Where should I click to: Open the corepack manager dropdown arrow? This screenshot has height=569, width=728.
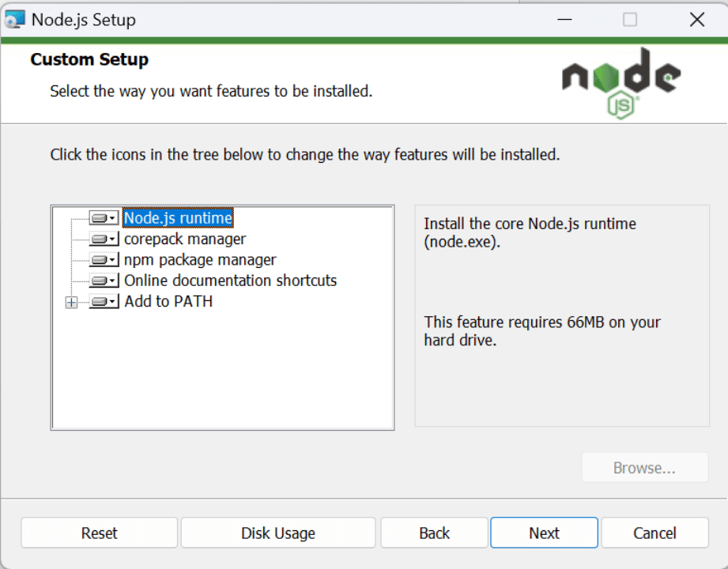point(113,239)
